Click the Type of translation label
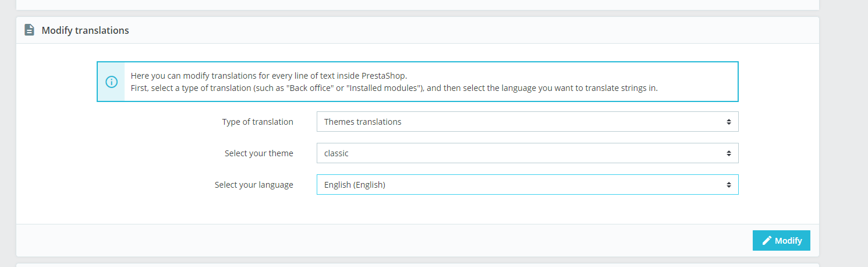This screenshot has width=868, height=267. point(257,122)
